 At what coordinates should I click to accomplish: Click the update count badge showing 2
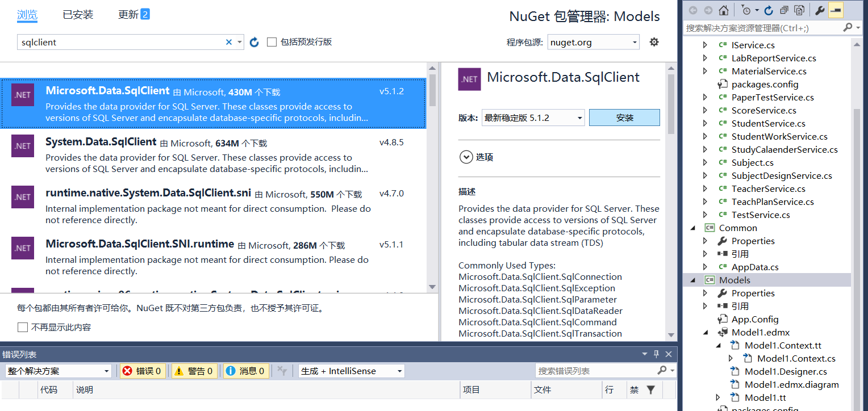coord(145,14)
